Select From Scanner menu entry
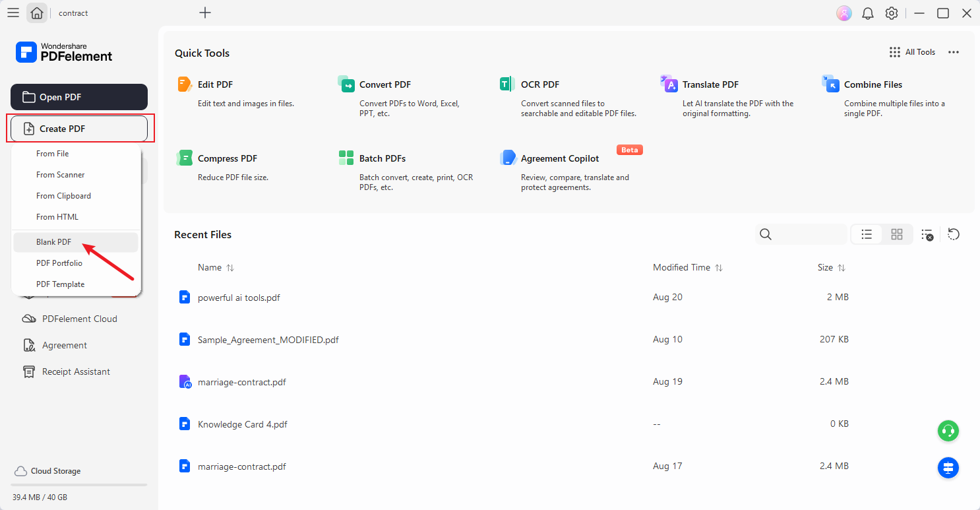980x510 pixels. coord(76,175)
